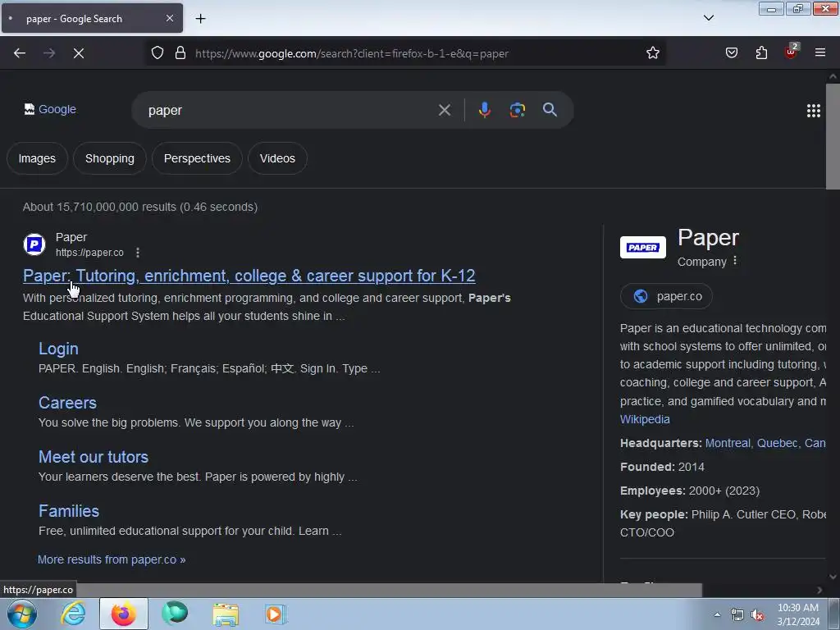Open the 'Meet our tutors' sitelink

click(94, 457)
